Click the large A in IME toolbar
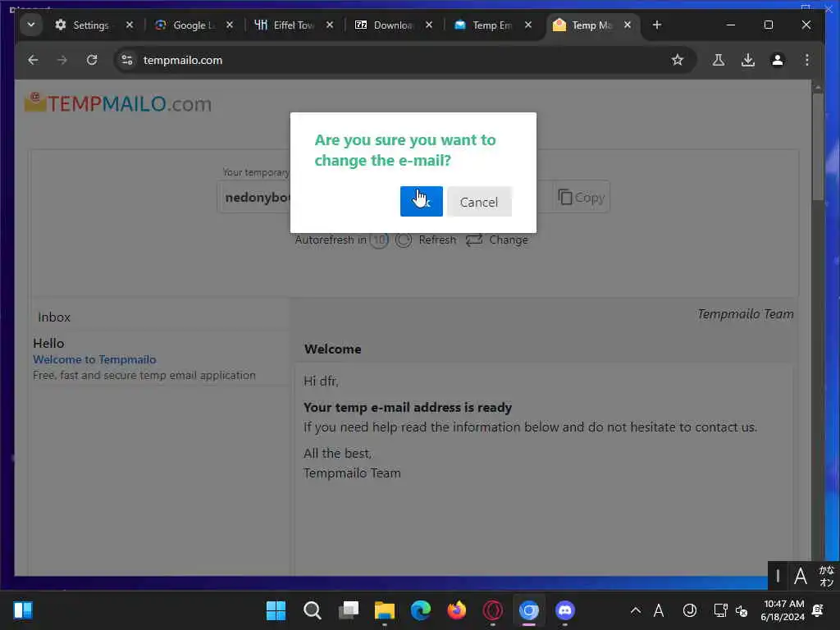840x630 pixels. (x=801, y=577)
